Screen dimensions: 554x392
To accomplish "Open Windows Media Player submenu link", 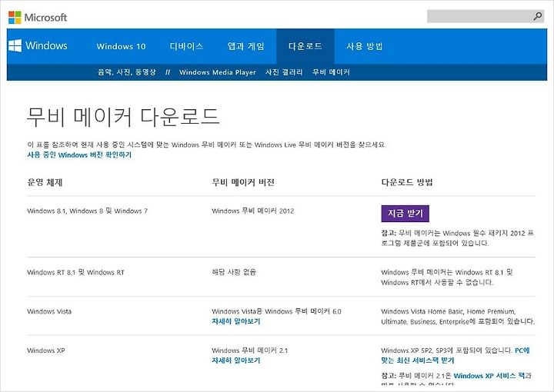I will coord(217,72).
